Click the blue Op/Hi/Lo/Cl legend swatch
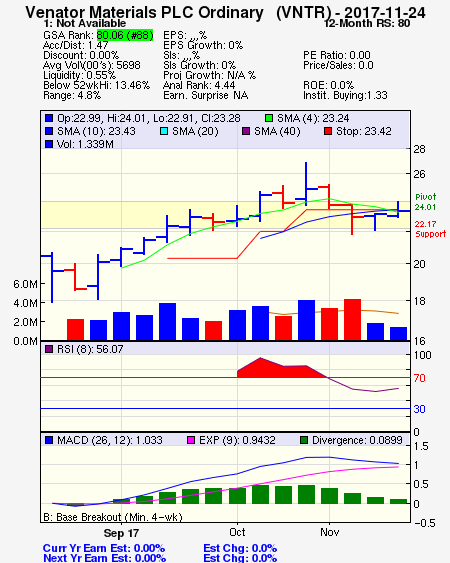This screenshot has height=563, width=450. click(x=49, y=118)
